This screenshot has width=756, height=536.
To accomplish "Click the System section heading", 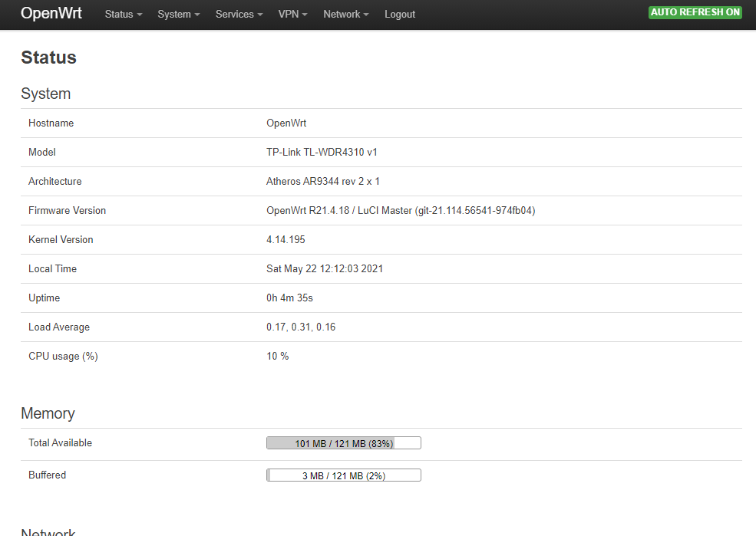I will [x=46, y=94].
